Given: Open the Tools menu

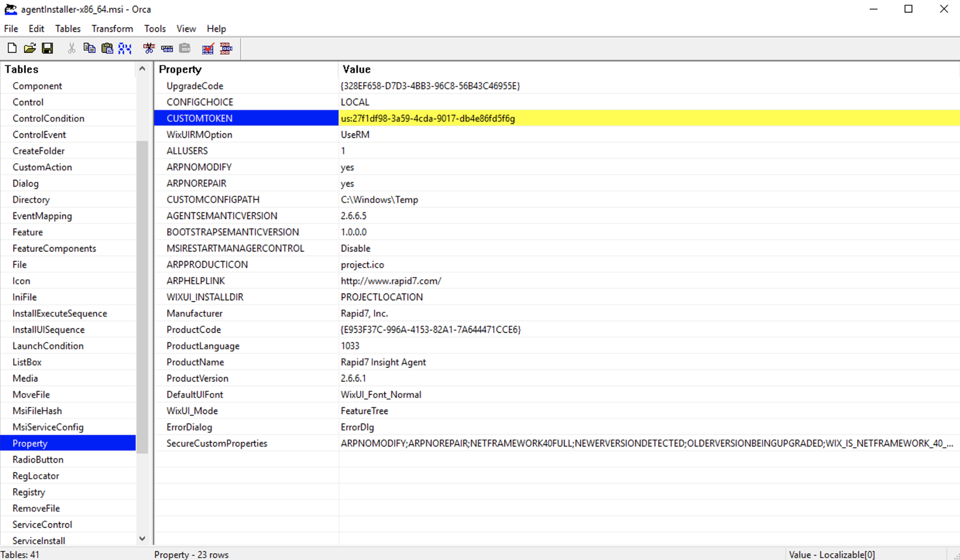Looking at the screenshot, I should 155,29.
